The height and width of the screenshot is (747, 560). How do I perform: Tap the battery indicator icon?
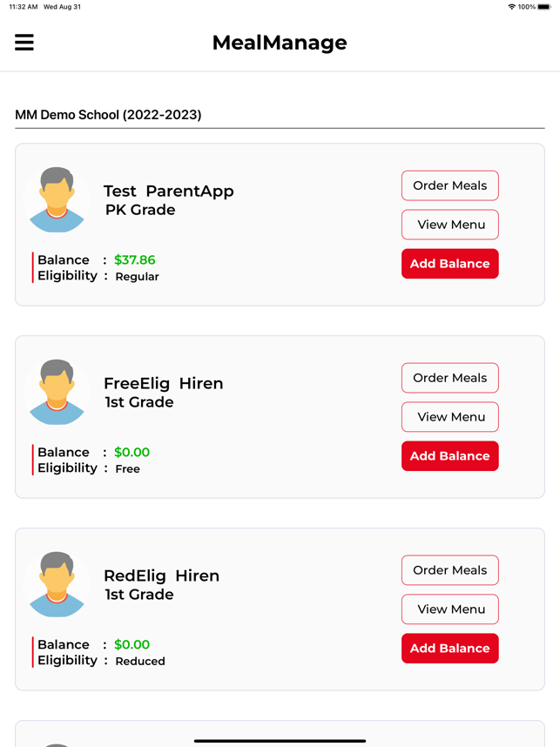click(544, 7)
